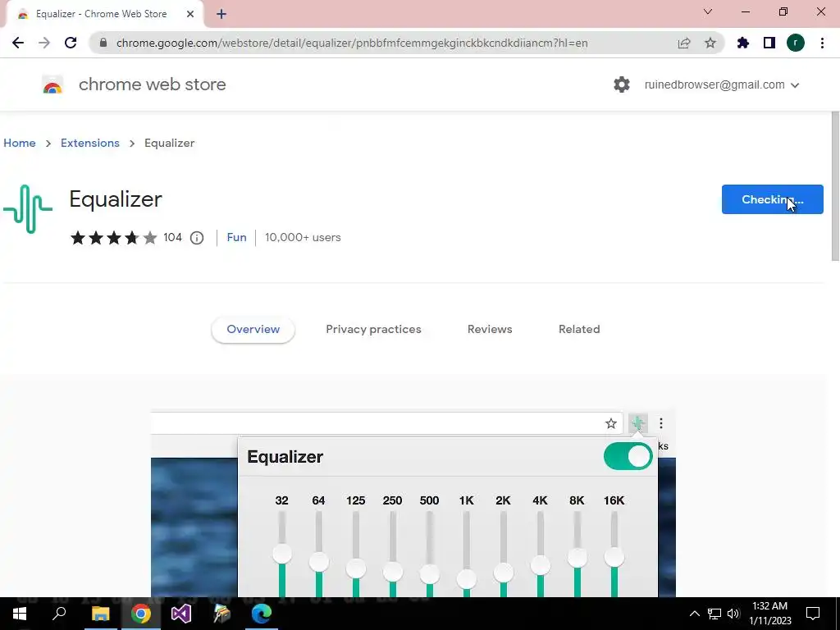
Task: Click the 16K slider in preview
Action: (614, 557)
